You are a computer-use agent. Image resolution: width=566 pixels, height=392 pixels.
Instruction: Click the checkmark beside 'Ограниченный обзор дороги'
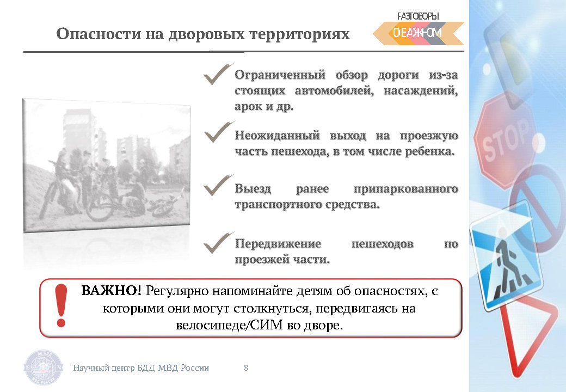(x=218, y=75)
